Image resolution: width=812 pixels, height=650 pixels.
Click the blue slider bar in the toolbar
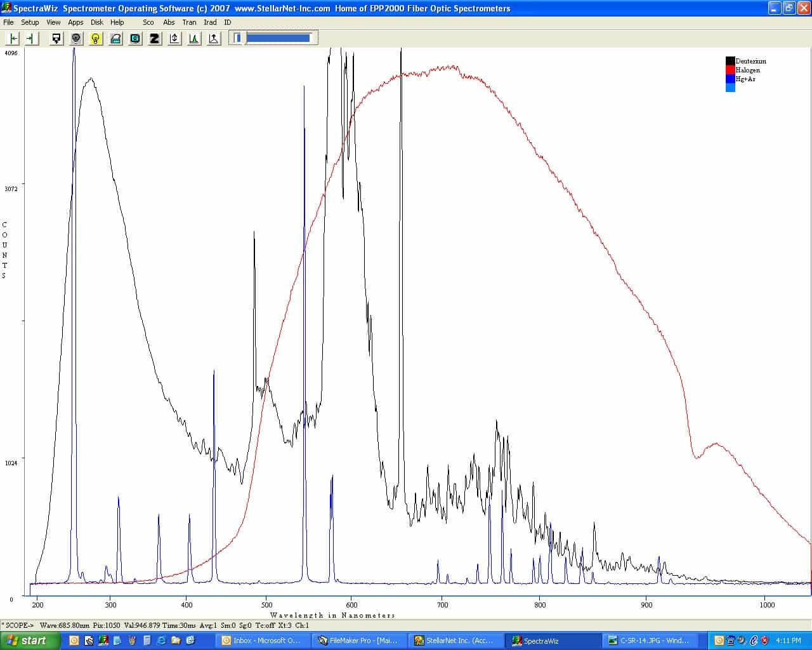(278, 38)
